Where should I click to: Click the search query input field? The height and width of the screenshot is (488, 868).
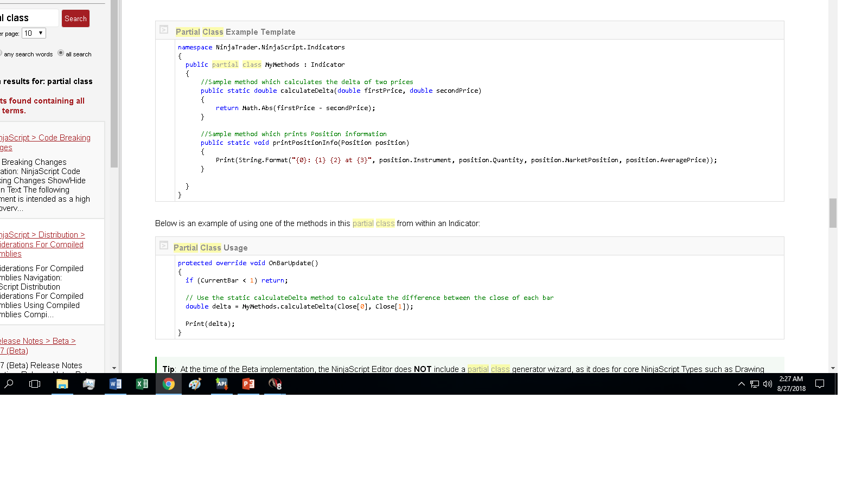point(29,18)
